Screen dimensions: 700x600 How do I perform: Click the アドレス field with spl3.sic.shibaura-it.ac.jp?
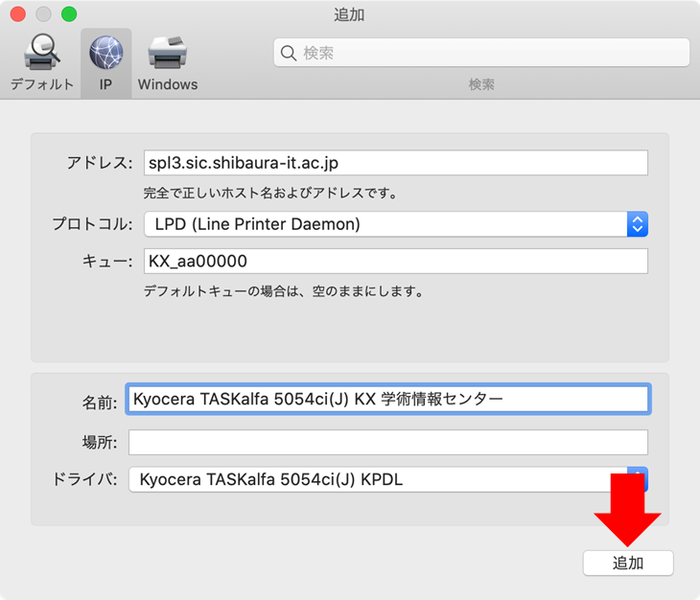[x=395, y=163]
